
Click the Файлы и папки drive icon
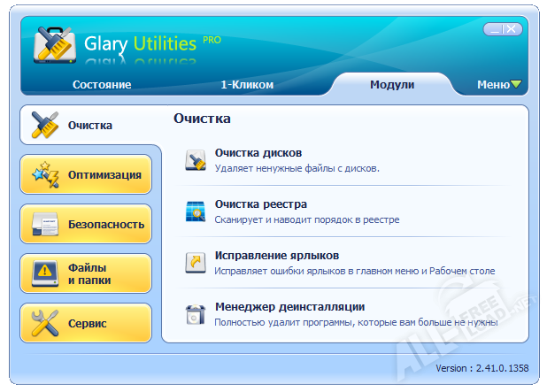[44, 273]
